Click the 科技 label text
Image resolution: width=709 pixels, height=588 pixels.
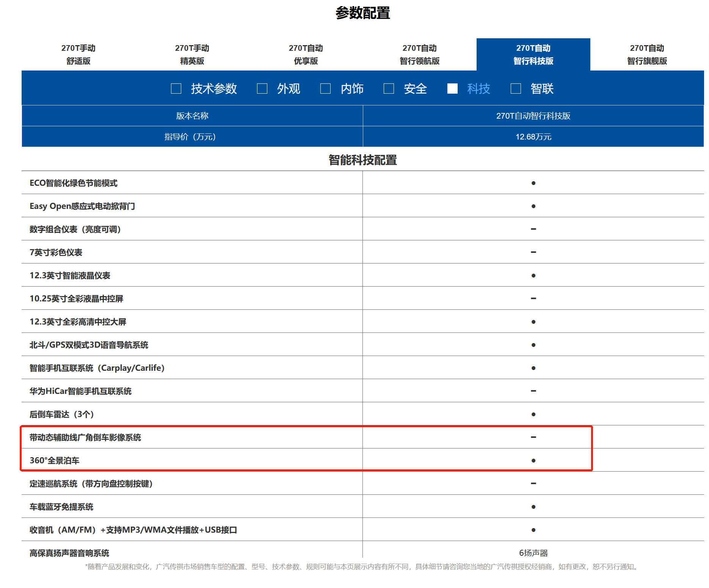(x=478, y=89)
